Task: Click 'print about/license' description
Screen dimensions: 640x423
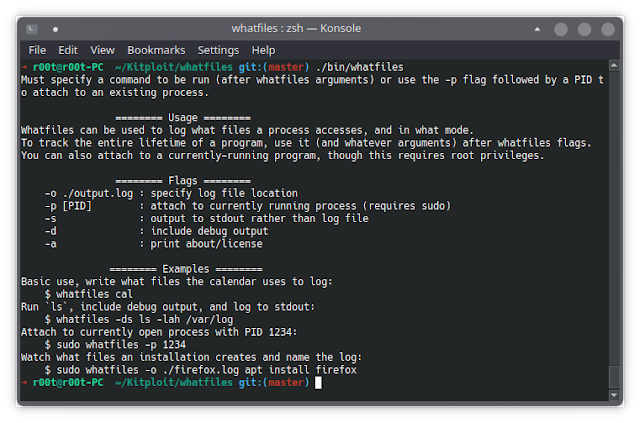Action: point(207,244)
